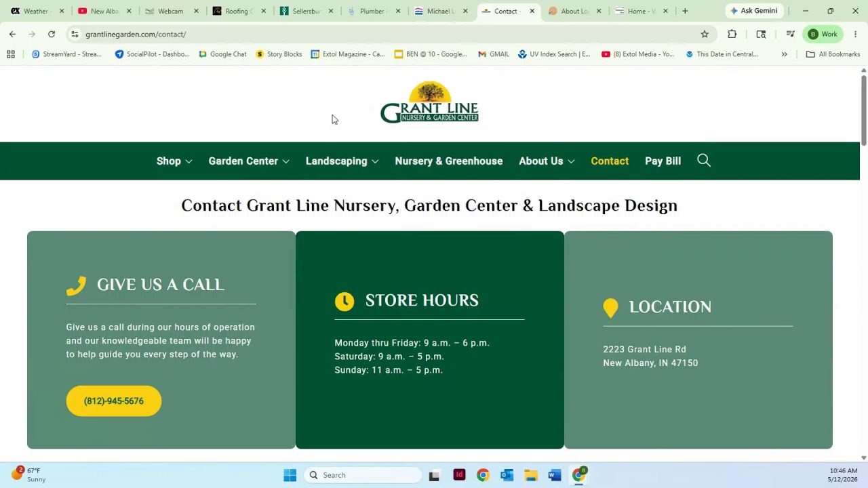The height and width of the screenshot is (488, 868).
Task: Open the Windows Start menu
Action: [x=290, y=475]
